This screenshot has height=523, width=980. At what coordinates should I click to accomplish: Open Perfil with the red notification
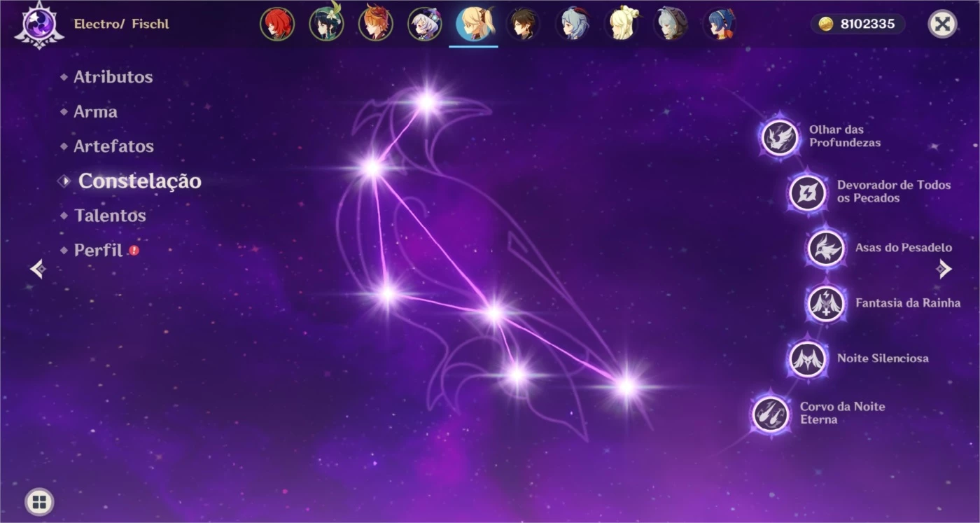[x=99, y=250]
